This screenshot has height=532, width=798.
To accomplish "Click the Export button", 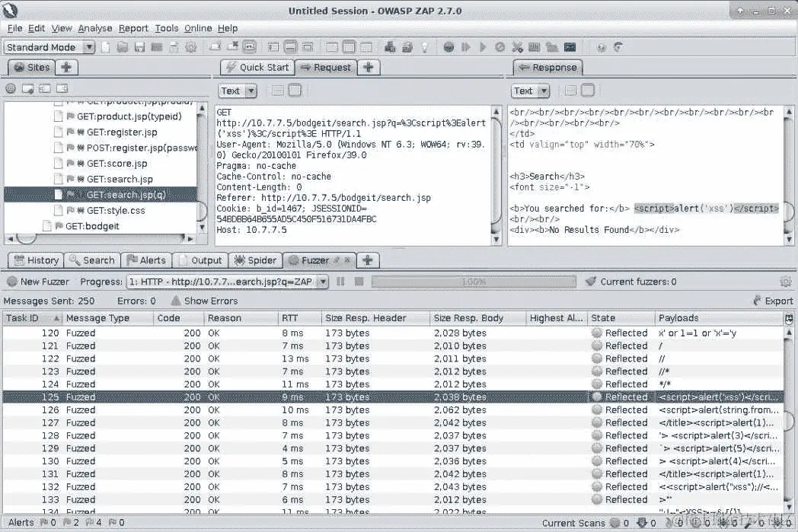I will point(773,301).
